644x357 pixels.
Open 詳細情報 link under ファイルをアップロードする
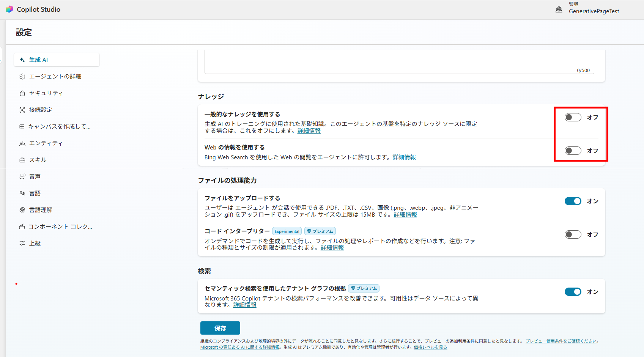[405, 215]
